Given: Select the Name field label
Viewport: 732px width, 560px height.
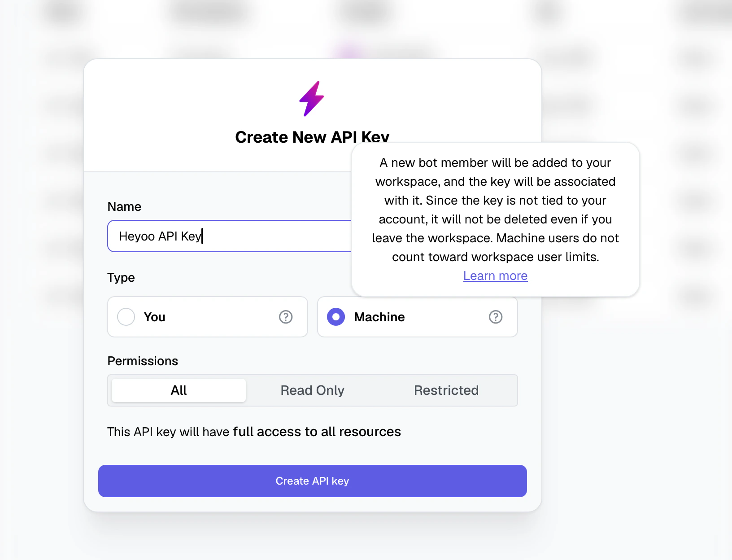Looking at the screenshot, I should [124, 206].
